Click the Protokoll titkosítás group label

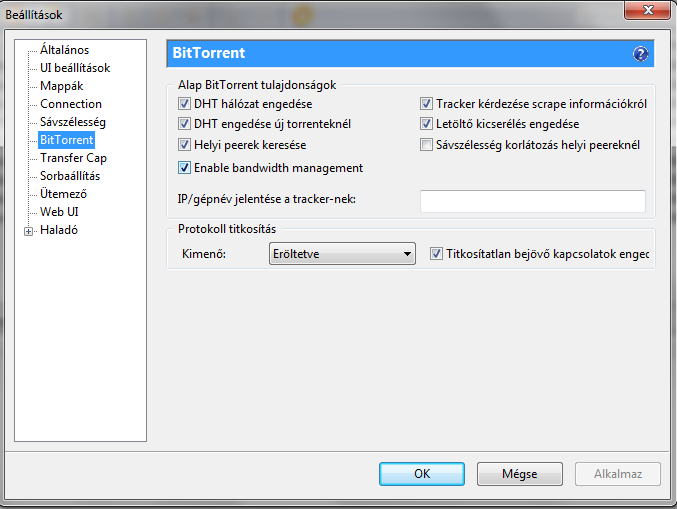tap(227, 229)
